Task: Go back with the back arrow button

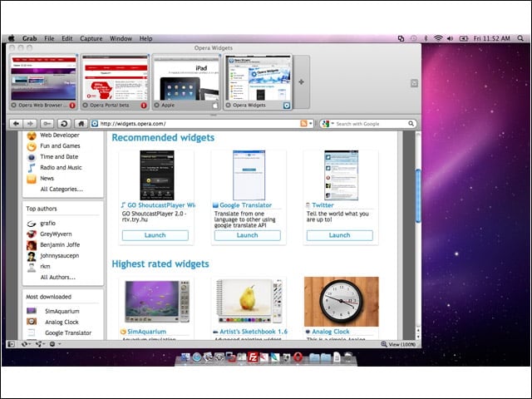Action: [x=16, y=124]
